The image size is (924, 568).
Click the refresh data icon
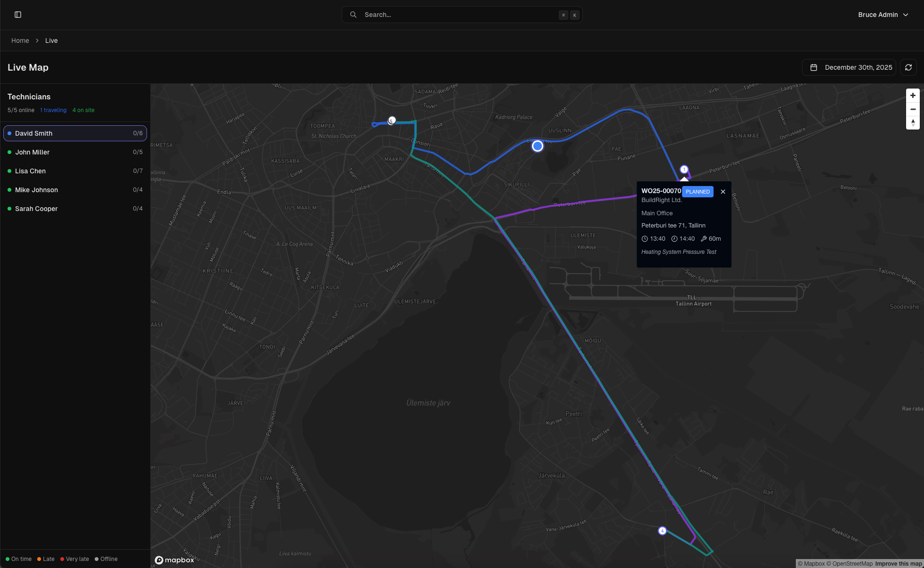[x=909, y=67]
